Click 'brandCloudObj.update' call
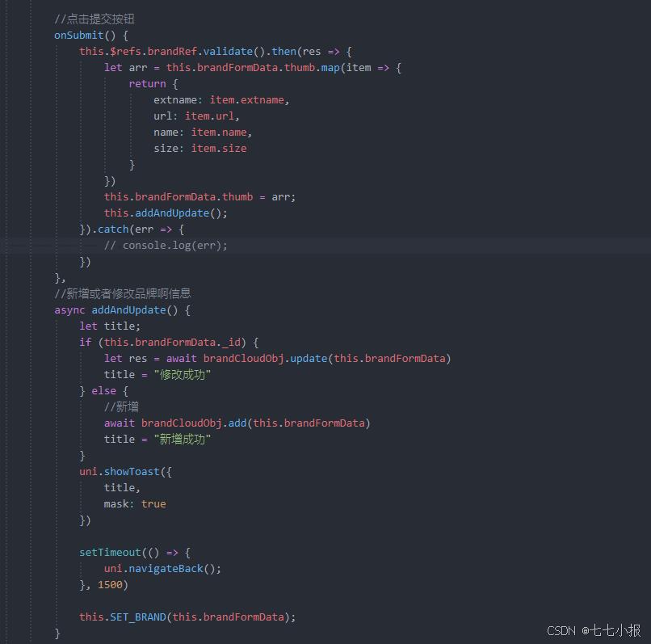The height and width of the screenshot is (644, 651). 265,359
